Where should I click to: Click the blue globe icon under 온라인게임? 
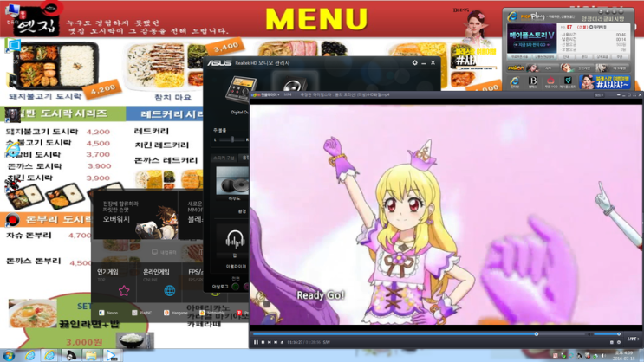tap(169, 291)
